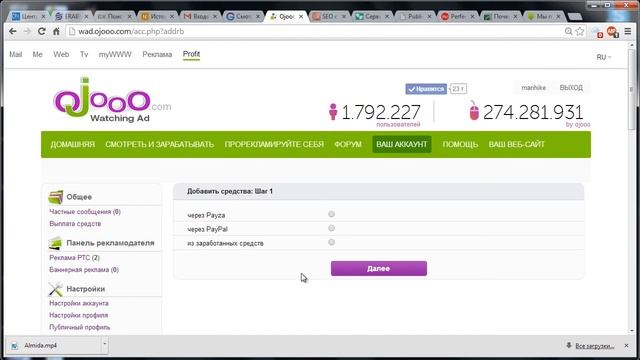The width and height of the screenshot is (640, 360).
Task: Expand the Almida.mp4 download options arrow
Action: (x=104, y=345)
